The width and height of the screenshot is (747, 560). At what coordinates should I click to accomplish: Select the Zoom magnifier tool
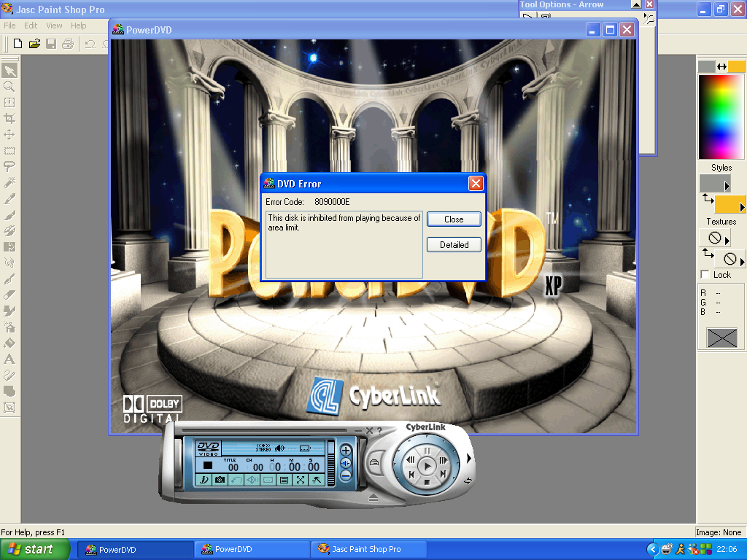9,87
